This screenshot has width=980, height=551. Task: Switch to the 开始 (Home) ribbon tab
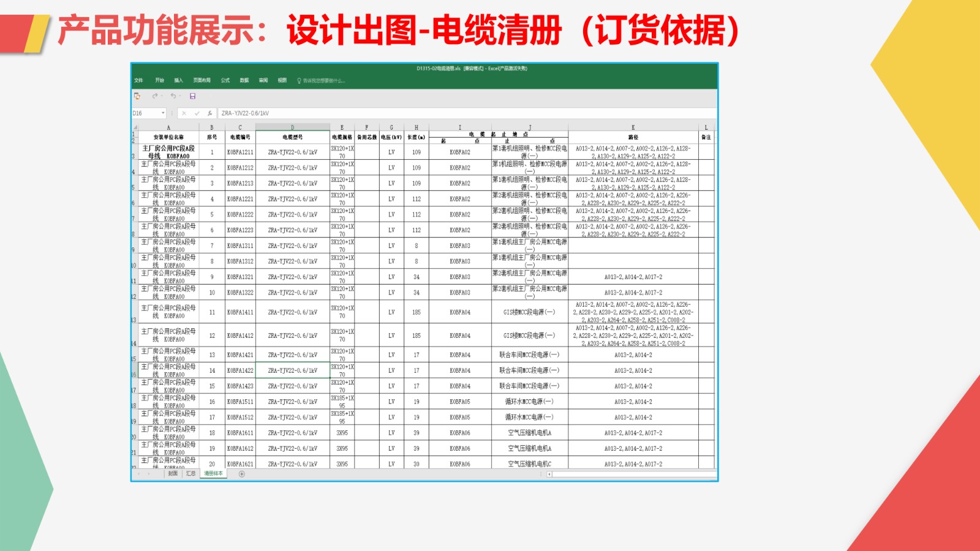(159, 81)
